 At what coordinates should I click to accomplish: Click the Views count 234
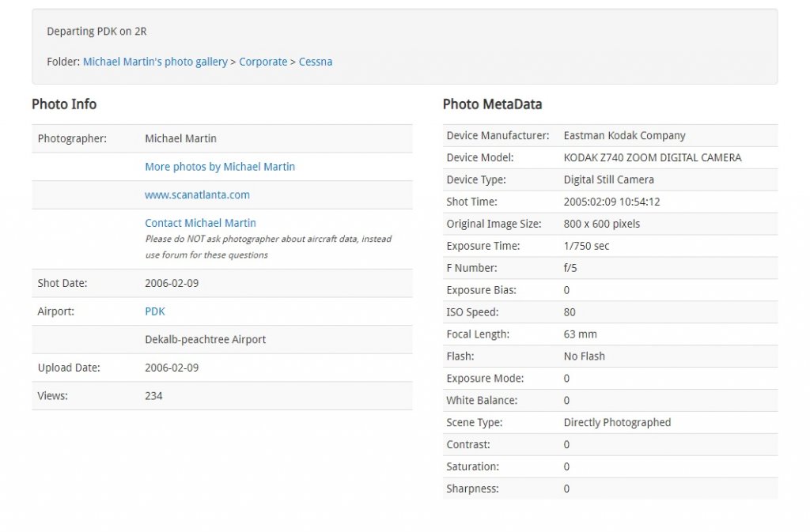tap(153, 395)
